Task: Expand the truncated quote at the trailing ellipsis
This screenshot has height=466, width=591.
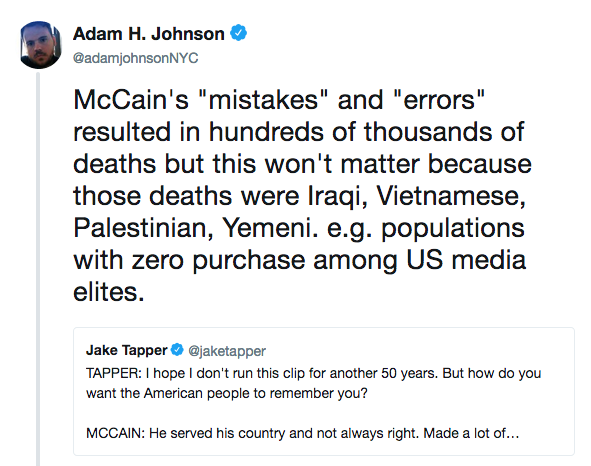Action: tap(512, 434)
